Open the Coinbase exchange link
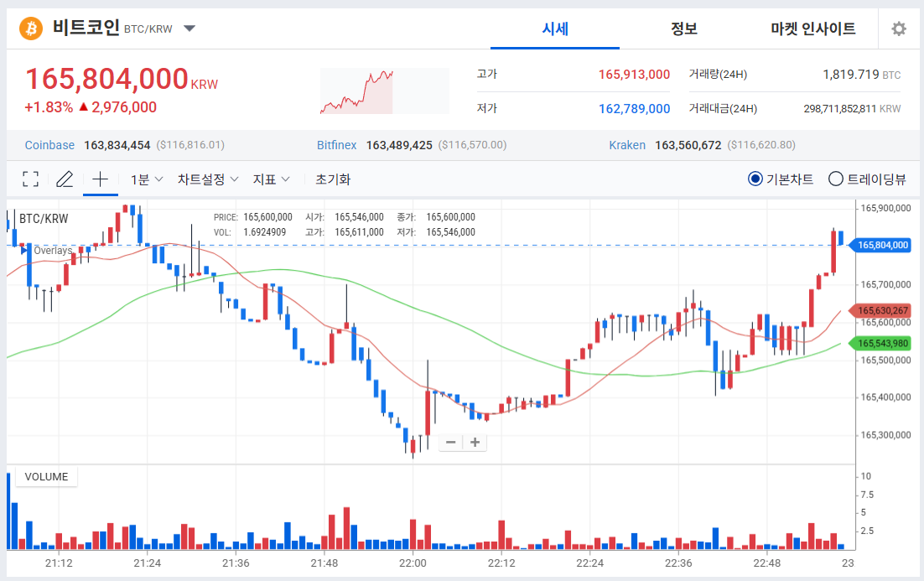This screenshot has width=924, height=581. (x=49, y=145)
